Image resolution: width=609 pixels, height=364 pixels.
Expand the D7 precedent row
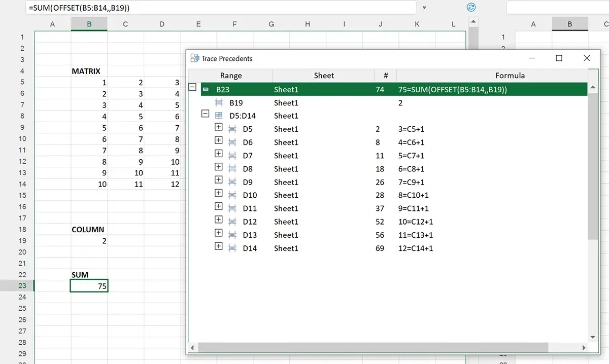[x=219, y=154]
